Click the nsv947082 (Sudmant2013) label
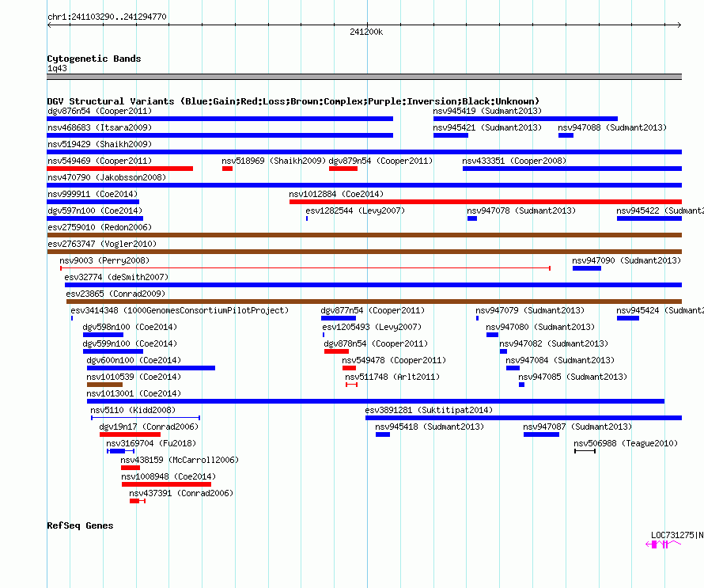The image size is (704, 588). tap(554, 343)
